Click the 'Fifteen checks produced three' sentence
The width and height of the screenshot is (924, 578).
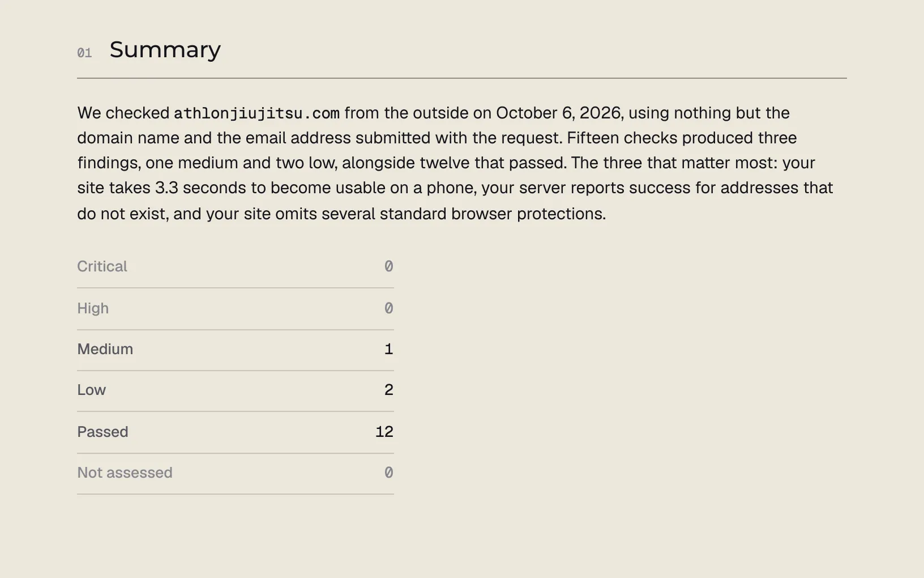[x=682, y=138]
